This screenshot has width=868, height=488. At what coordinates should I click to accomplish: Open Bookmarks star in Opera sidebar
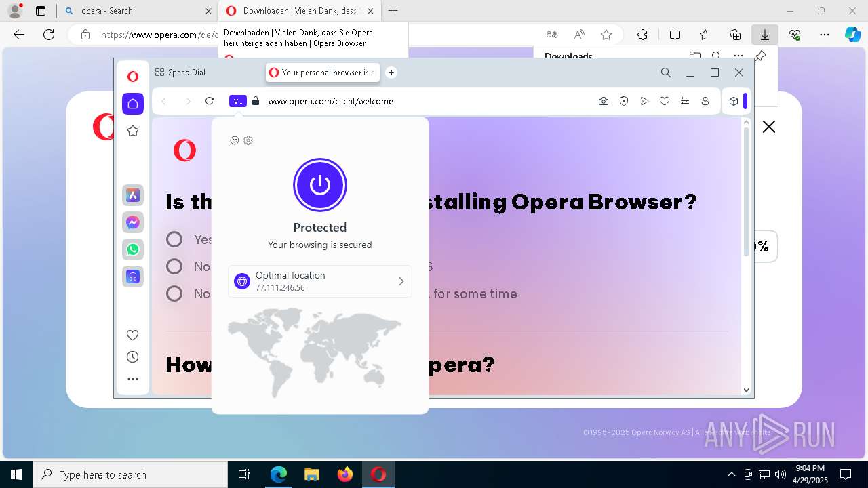[133, 131]
